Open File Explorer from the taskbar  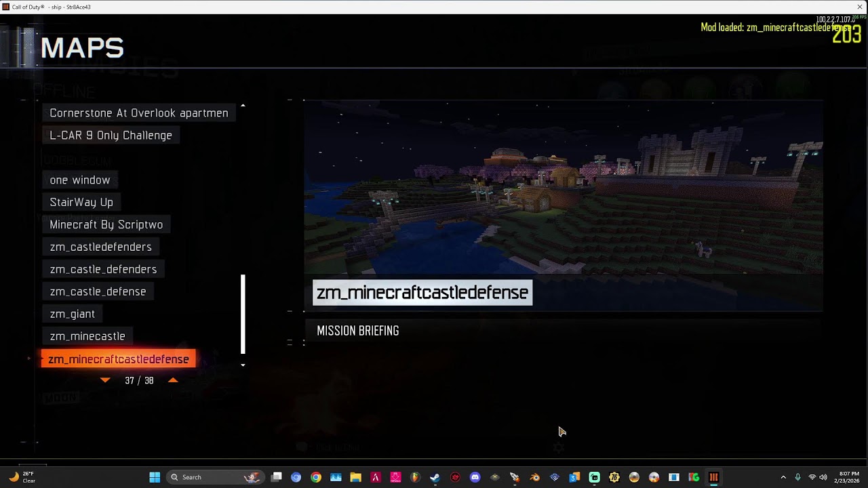click(355, 477)
